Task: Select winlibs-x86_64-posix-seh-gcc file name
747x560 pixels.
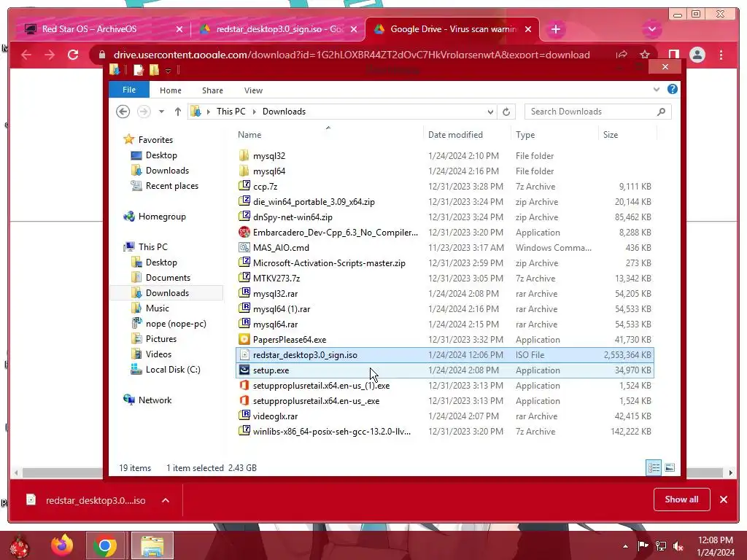Action: (x=332, y=432)
